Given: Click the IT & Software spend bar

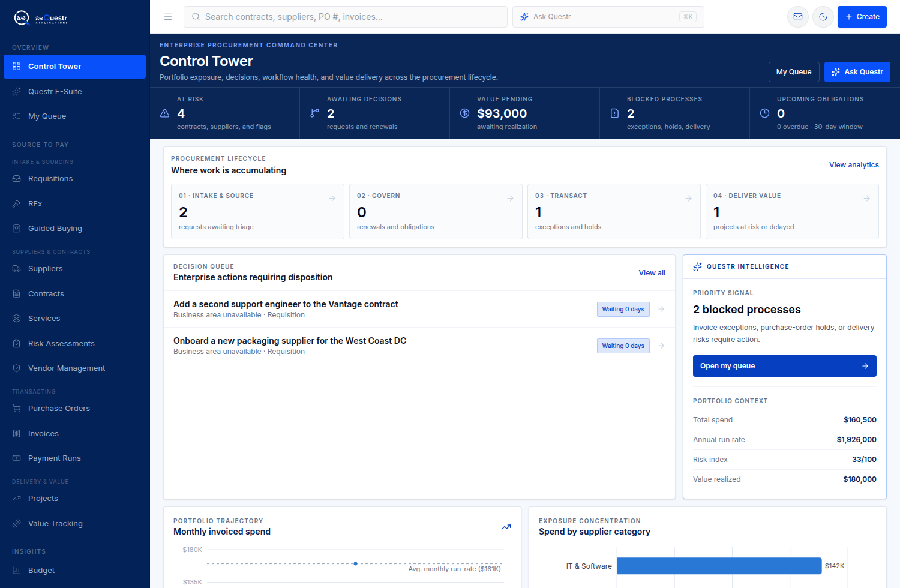Looking at the screenshot, I should pyautogui.click(x=719, y=566).
